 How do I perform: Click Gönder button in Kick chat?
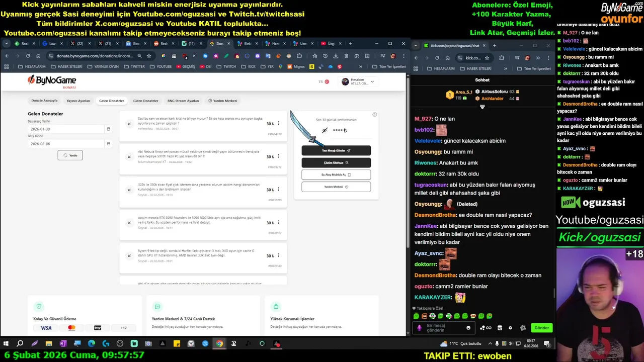[x=541, y=328]
